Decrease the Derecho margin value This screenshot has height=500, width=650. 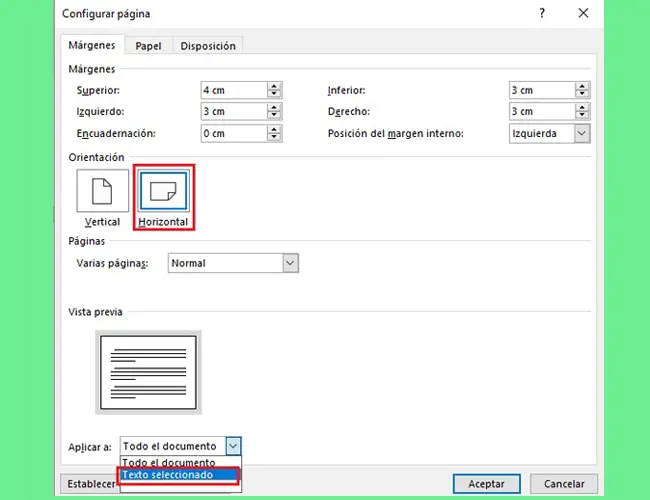(x=582, y=115)
